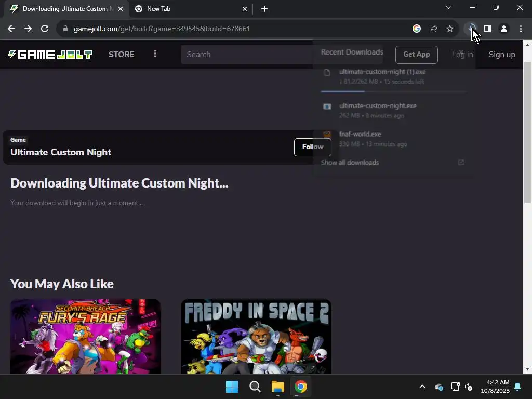Follow the Ultimate Custom Night game

coord(312,147)
